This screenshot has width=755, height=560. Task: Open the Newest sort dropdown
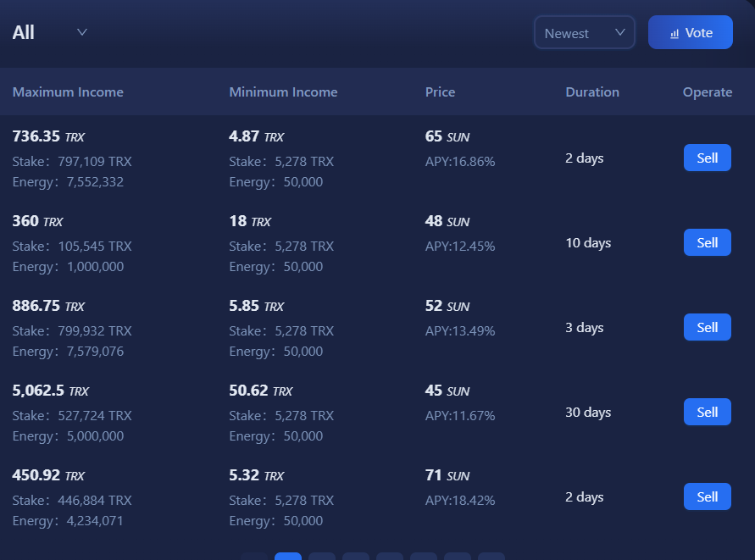pos(584,33)
